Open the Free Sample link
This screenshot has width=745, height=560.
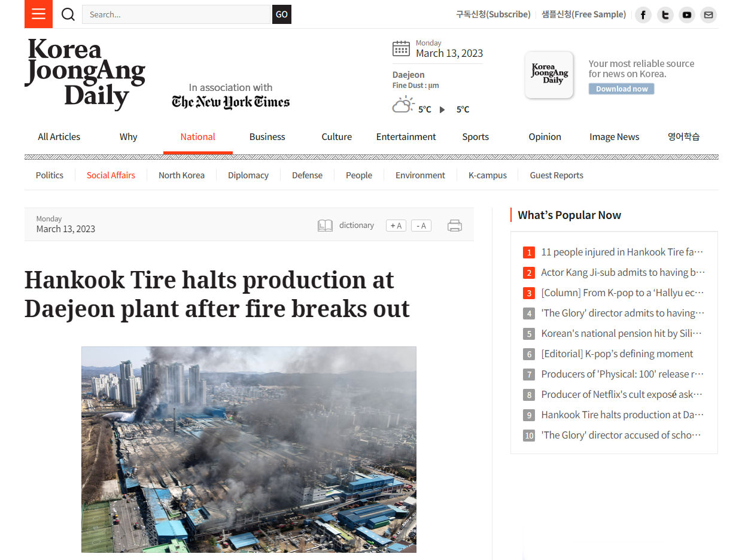pyautogui.click(x=583, y=14)
